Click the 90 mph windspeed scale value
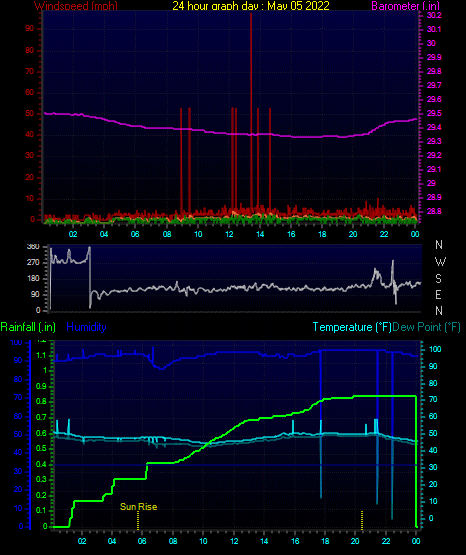This screenshot has height=555, width=466. click(30, 29)
